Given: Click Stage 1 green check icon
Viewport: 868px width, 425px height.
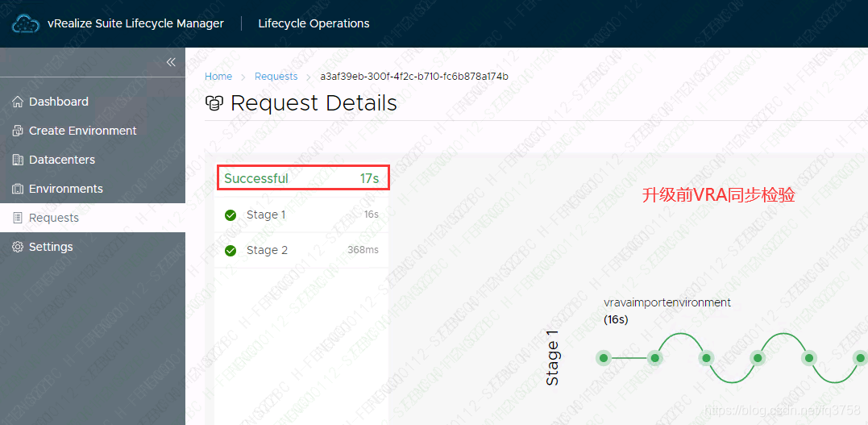Looking at the screenshot, I should click(x=230, y=215).
